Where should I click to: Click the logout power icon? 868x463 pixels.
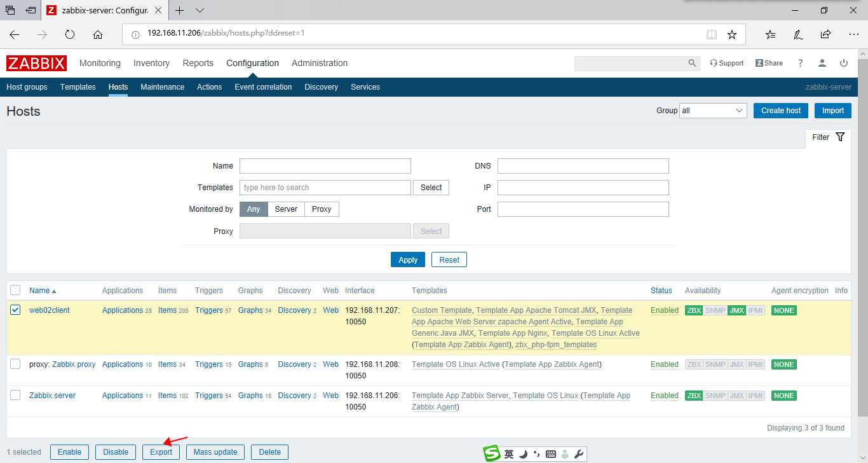tap(844, 63)
